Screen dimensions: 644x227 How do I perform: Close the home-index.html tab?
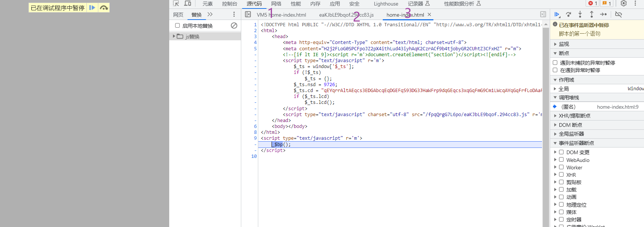429,14
